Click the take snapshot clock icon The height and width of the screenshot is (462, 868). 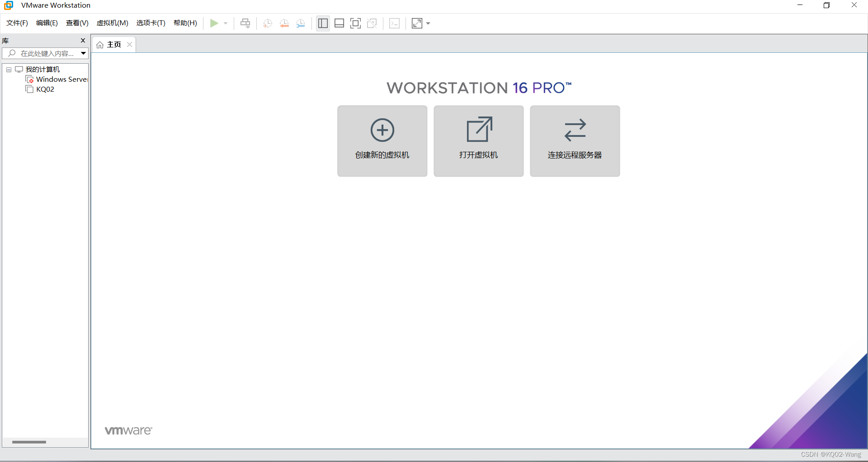point(268,23)
